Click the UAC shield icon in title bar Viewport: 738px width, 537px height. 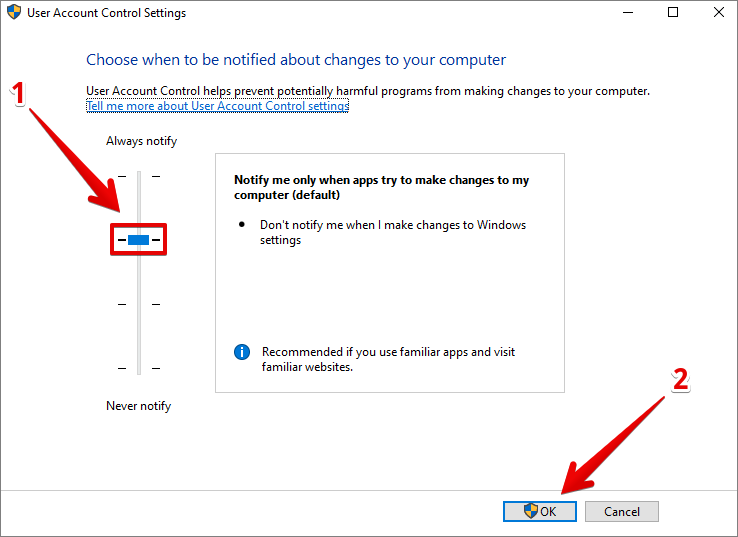click(x=14, y=13)
